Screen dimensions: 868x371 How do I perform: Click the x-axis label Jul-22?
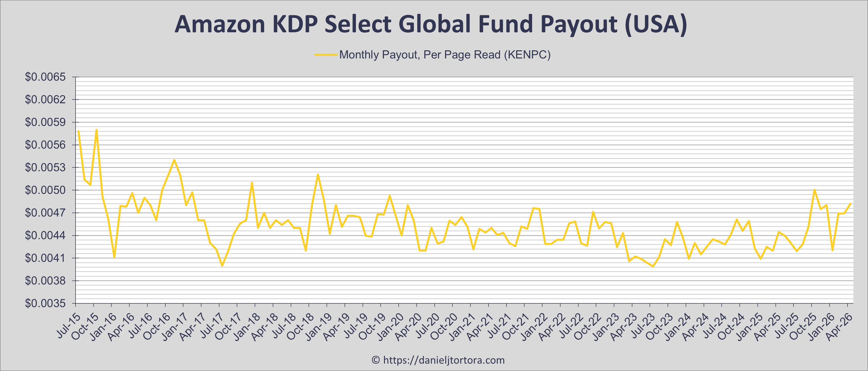pyautogui.click(x=571, y=327)
